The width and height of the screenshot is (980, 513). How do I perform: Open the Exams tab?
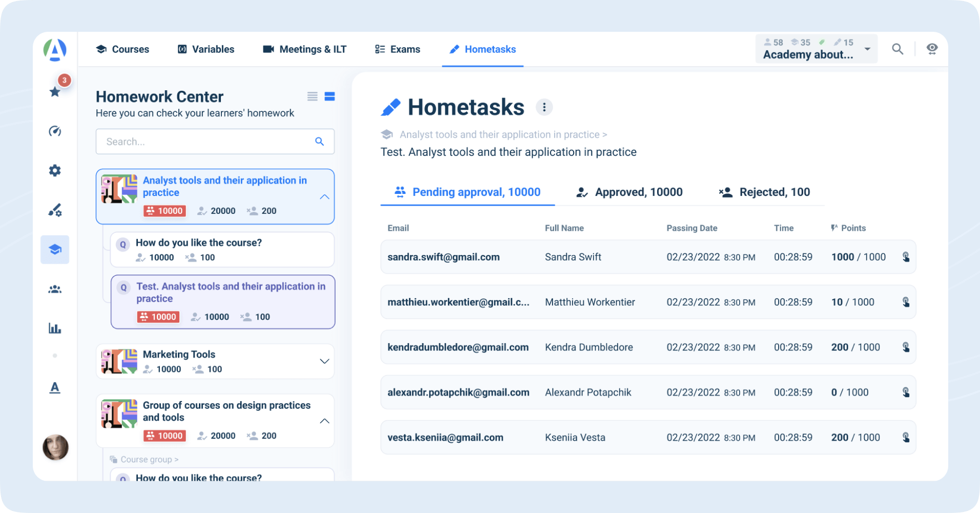click(397, 49)
